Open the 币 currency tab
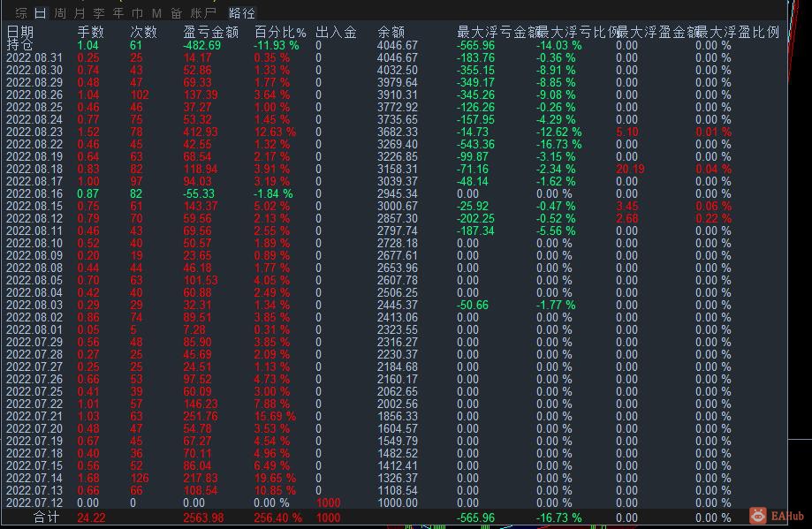The width and height of the screenshot is (812, 529). [137, 13]
